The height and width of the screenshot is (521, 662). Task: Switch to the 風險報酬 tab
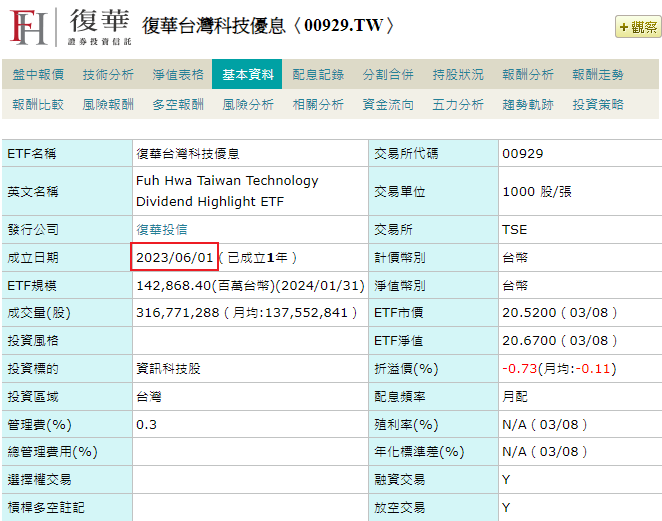108,104
